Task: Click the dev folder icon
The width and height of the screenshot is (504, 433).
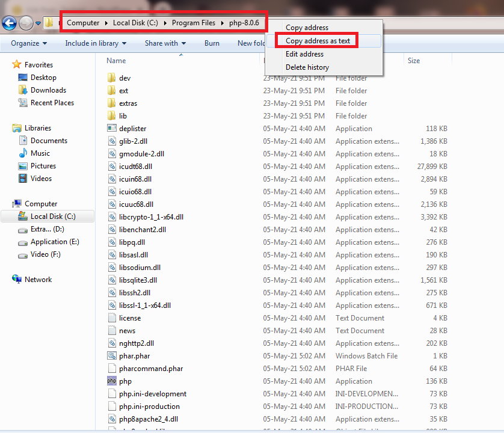Action: pyautogui.click(x=111, y=78)
